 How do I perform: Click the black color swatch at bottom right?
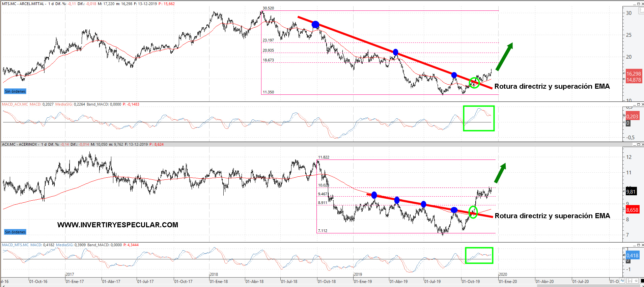point(642,281)
